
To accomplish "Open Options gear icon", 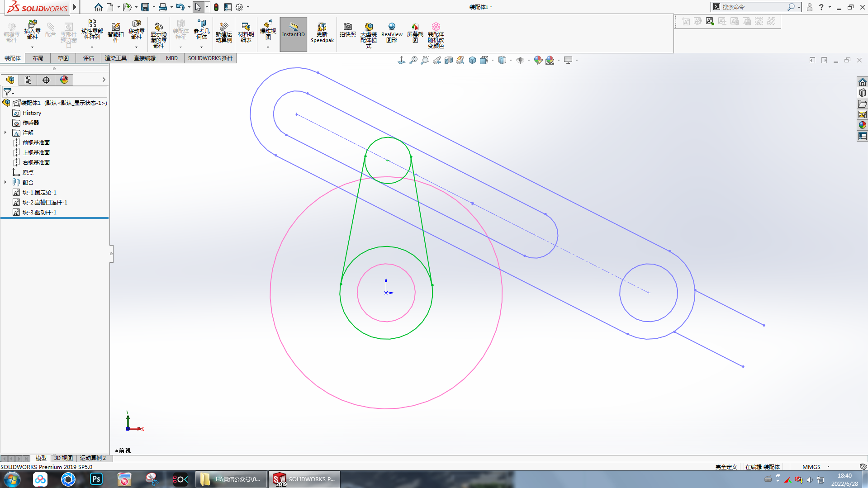I will tap(239, 7).
